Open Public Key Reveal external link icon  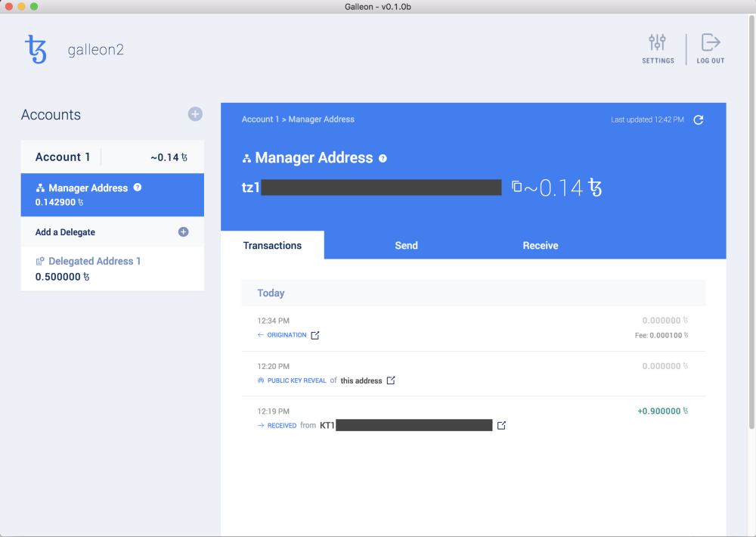point(391,380)
